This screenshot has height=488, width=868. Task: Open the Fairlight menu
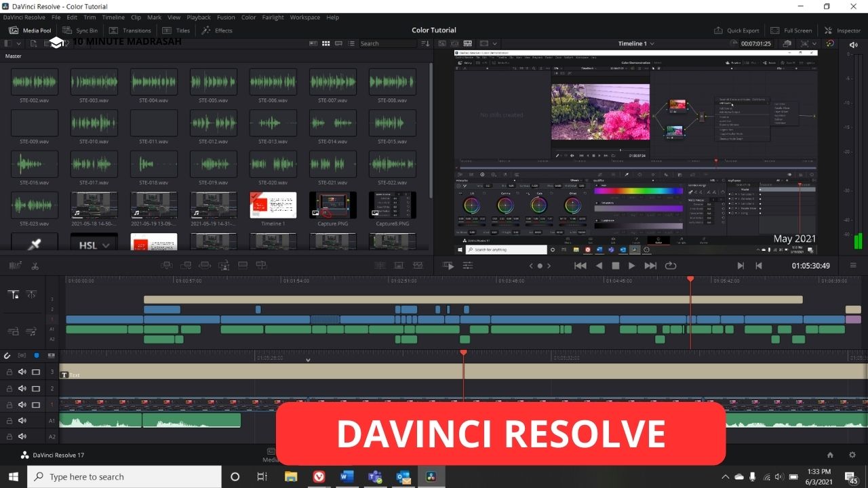[x=273, y=17]
